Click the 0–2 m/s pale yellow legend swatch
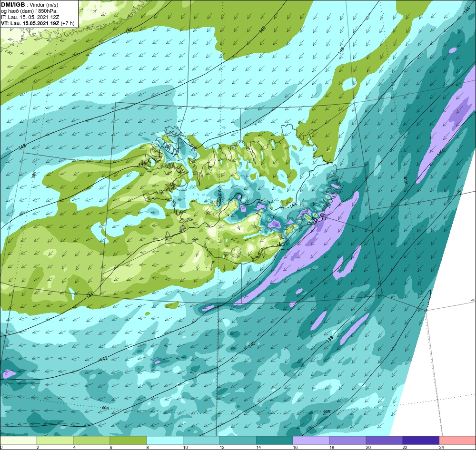476x450 pixels. pyautogui.click(x=19, y=440)
